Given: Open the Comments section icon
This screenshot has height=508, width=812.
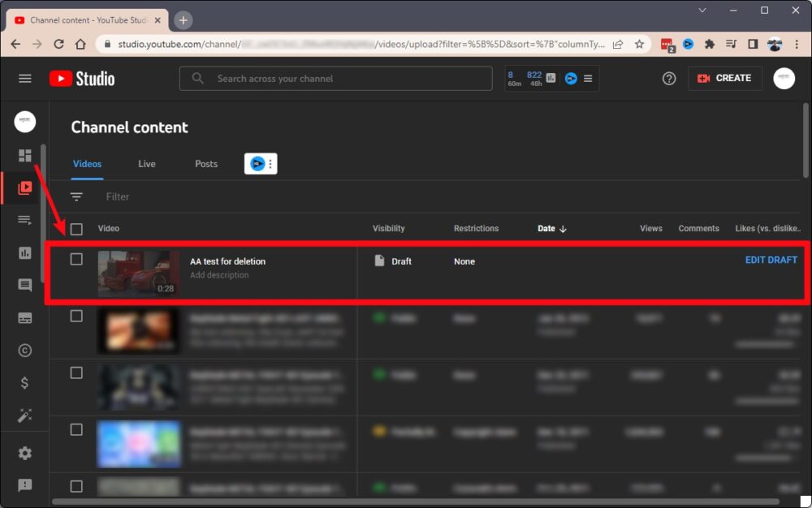Looking at the screenshot, I should [x=24, y=285].
